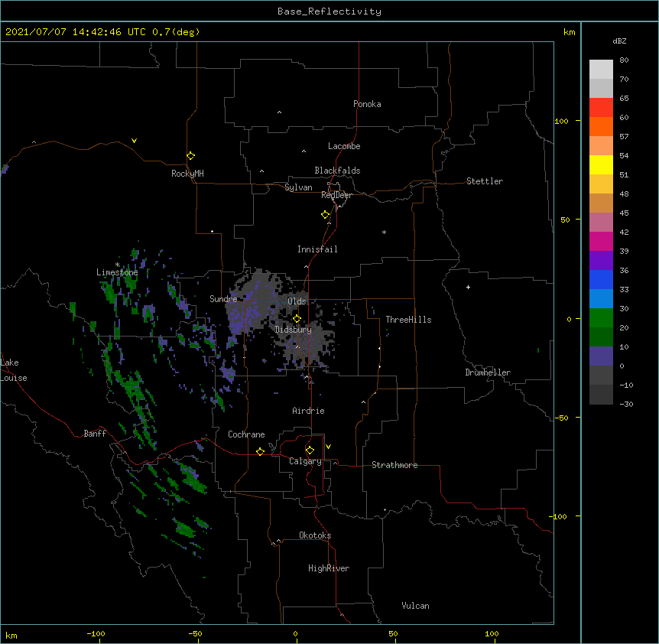Pick the red 60-65 dBZ legend swatch

[601, 107]
